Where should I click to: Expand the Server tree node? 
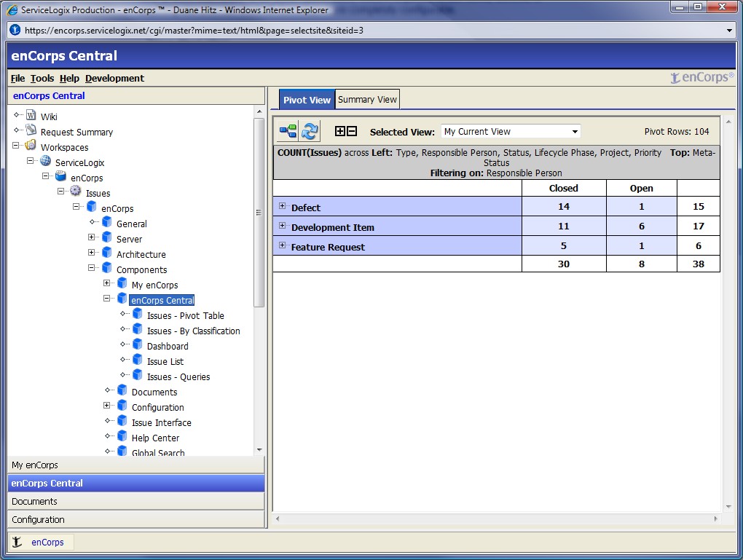[92, 237]
